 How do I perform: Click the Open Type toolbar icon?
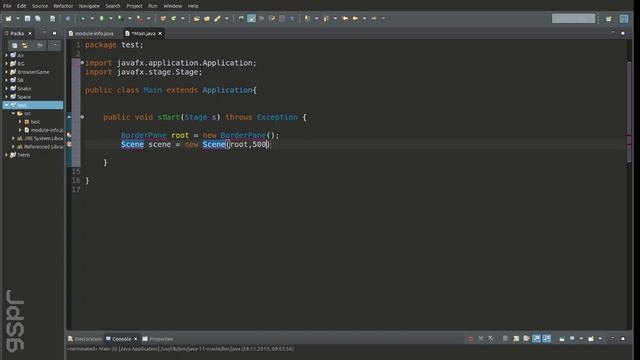point(197,18)
